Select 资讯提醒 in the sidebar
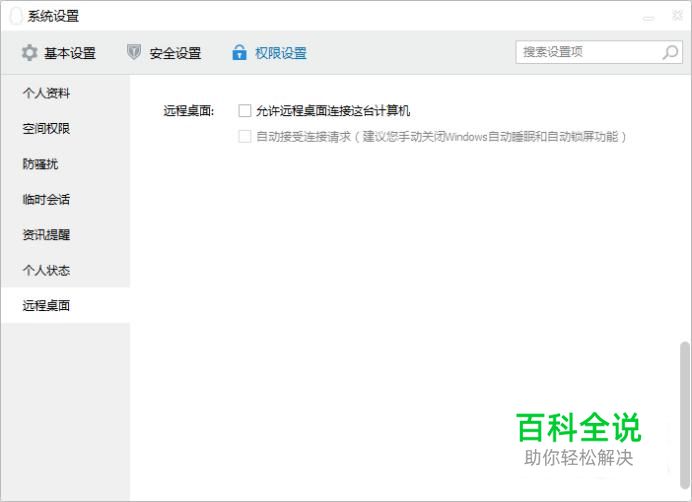Screen dimensions: 692x502 (x=65, y=234)
